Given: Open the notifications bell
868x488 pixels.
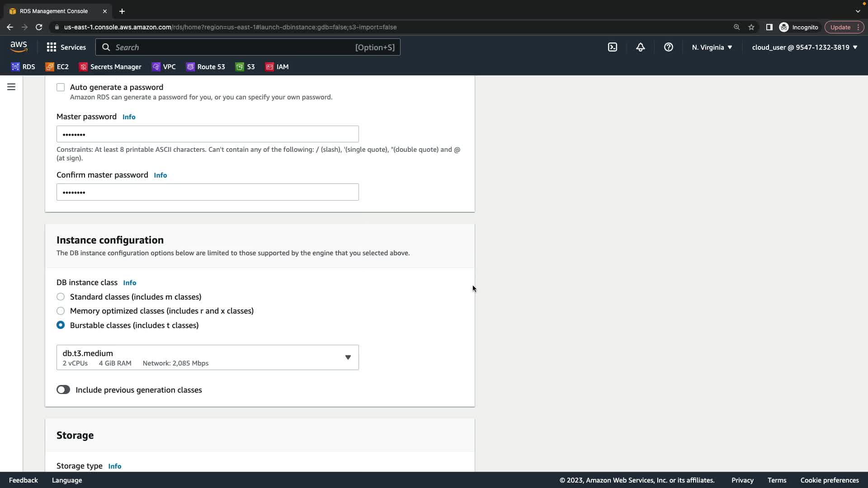Looking at the screenshot, I should coord(640,47).
